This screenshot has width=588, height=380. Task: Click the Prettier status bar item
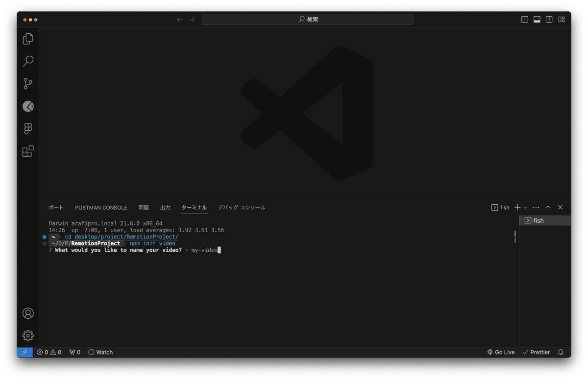click(x=536, y=352)
